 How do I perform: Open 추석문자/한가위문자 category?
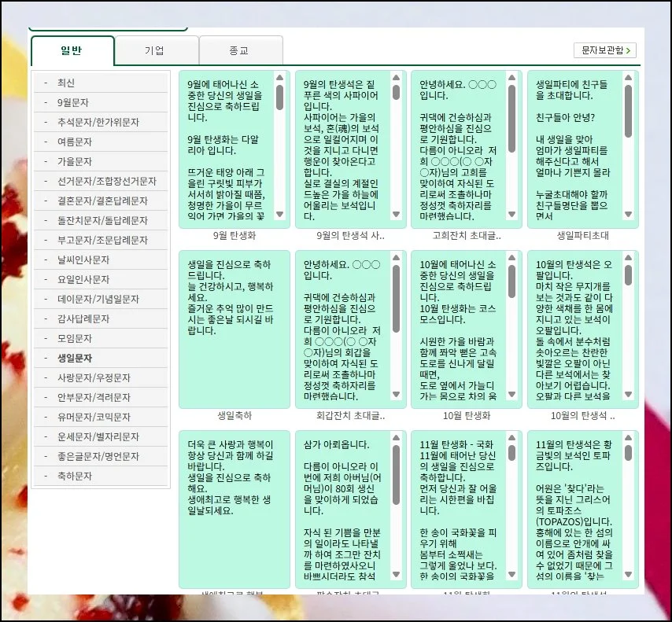click(x=98, y=122)
